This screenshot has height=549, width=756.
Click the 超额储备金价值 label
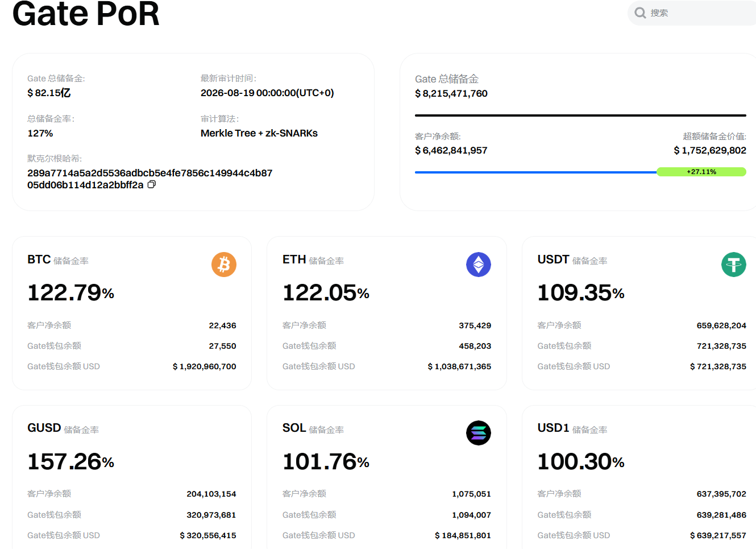click(x=715, y=137)
